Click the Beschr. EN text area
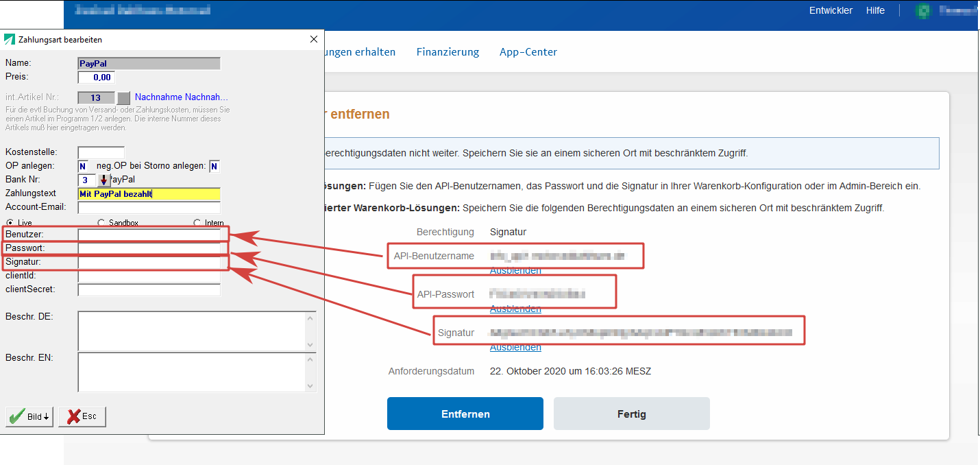The width and height of the screenshot is (980, 465). click(x=191, y=372)
